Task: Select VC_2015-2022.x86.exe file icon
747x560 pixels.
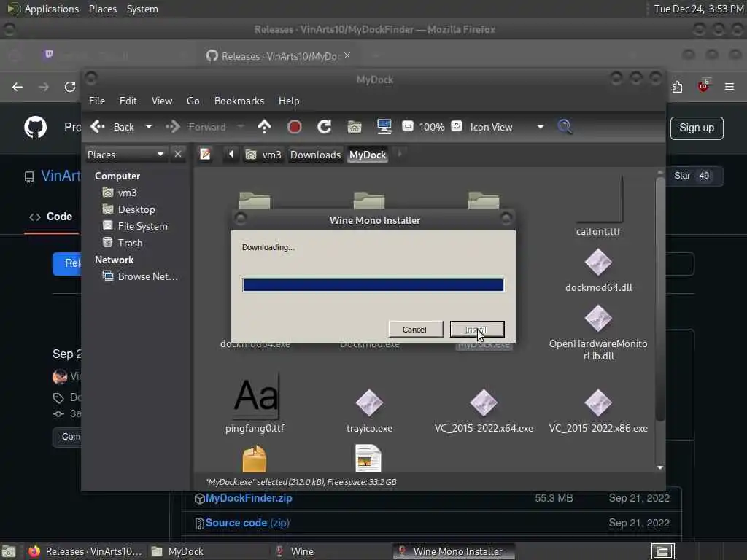Action: coord(598,402)
